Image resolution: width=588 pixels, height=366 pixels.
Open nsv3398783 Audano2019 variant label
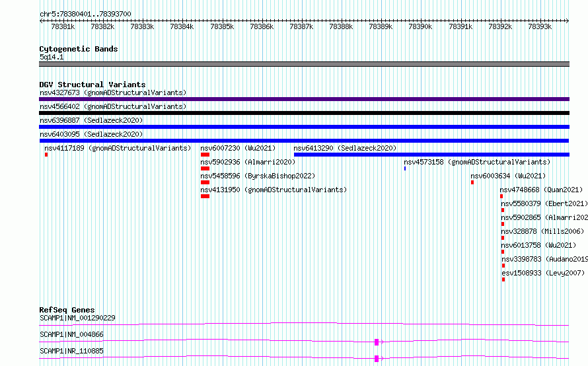tap(544, 259)
